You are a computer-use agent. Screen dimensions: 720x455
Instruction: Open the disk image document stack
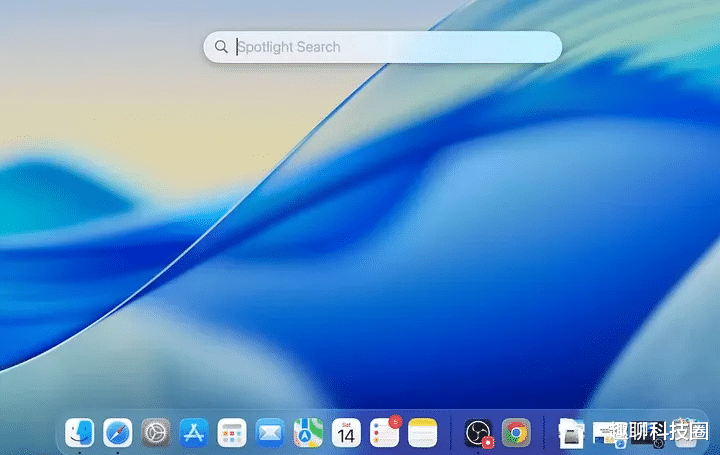point(571,433)
